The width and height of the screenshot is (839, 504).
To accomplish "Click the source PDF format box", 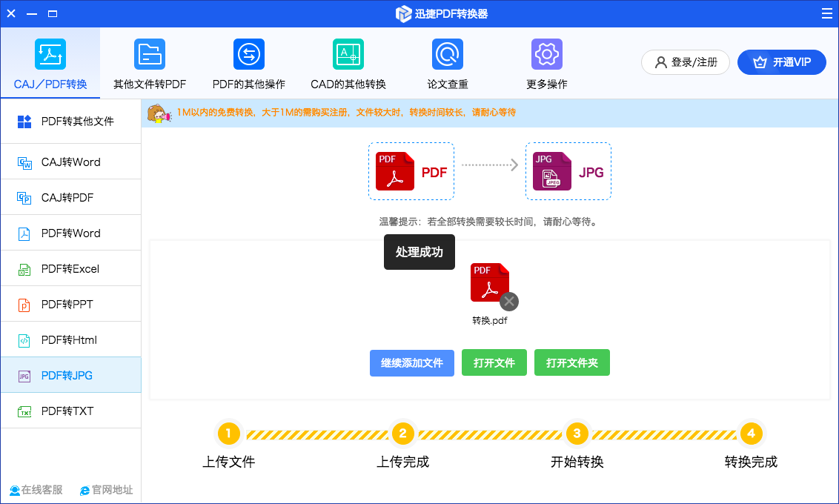I will click(411, 171).
